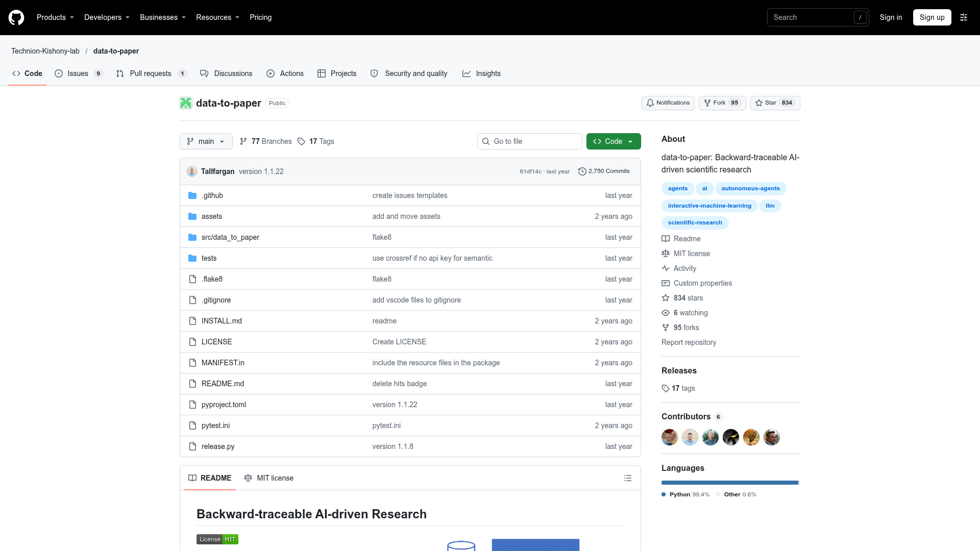Expand the Businesses menu

point(163,17)
